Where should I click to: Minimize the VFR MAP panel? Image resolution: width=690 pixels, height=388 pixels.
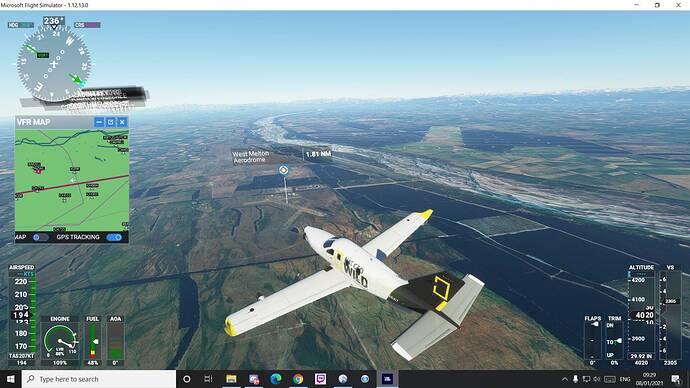(x=99, y=122)
